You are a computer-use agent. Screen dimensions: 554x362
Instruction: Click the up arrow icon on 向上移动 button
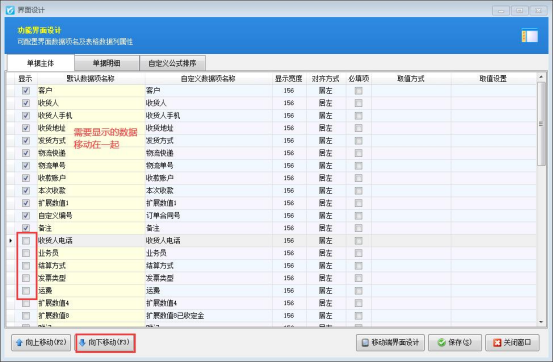(x=19, y=343)
